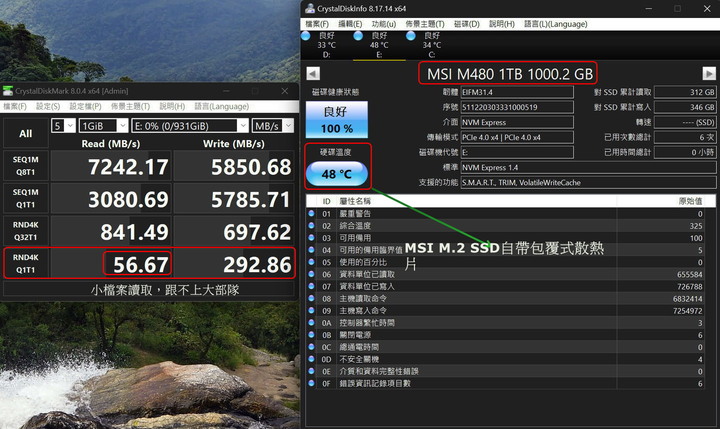Open 語言(L)(Language) menu in CrystalDiskInfo
This screenshot has height=429, width=720.
point(556,24)
